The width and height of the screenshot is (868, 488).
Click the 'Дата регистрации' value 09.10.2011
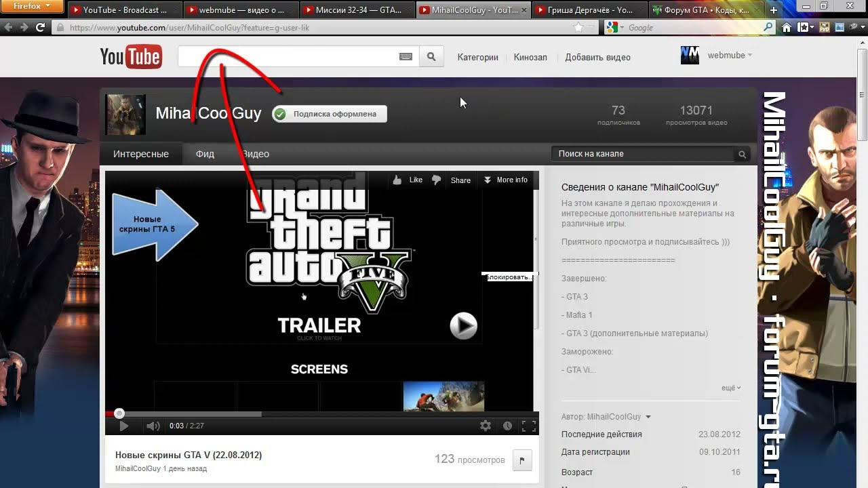coord(719,452)
